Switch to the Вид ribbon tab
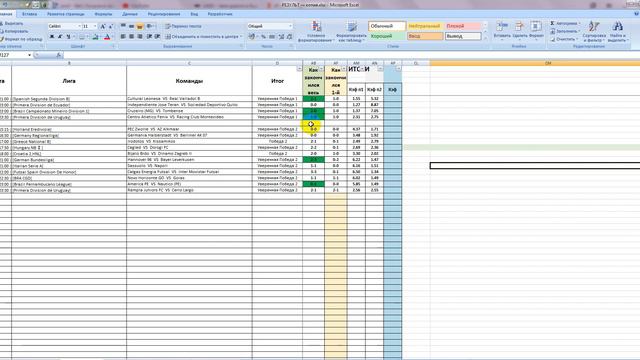The width and height of the screenshot is (640, 360). (x=194, y=14)
